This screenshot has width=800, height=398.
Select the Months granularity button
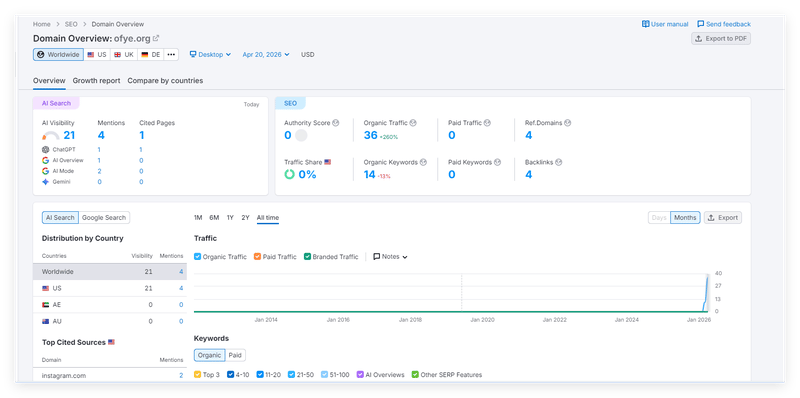tap(685, 217)
